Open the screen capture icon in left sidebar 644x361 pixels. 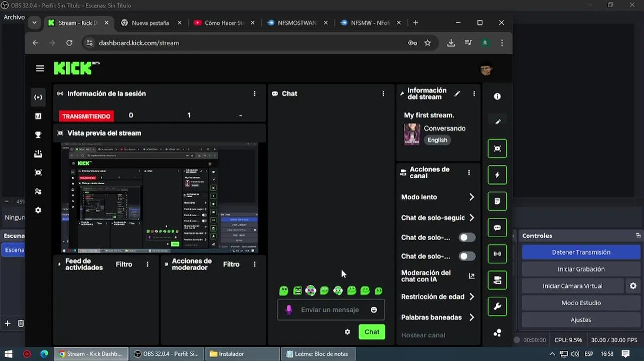click(38, 172)
